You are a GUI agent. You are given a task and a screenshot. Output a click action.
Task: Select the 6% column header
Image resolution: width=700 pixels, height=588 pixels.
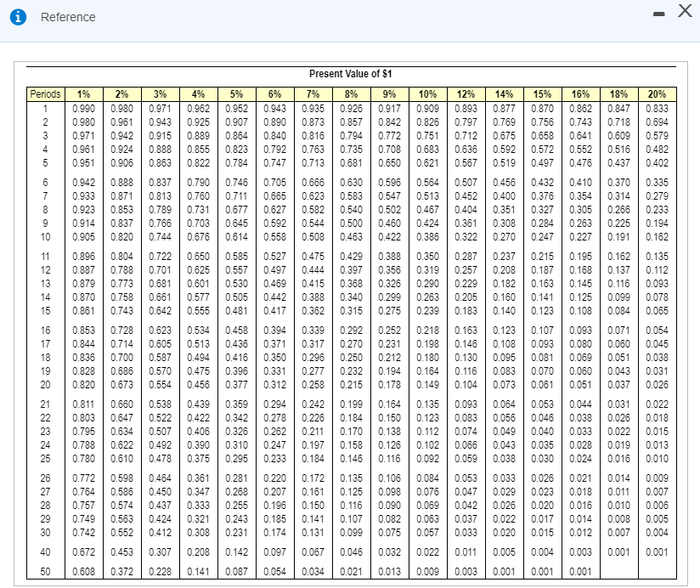pyautogui.click(x=275, y=94)
